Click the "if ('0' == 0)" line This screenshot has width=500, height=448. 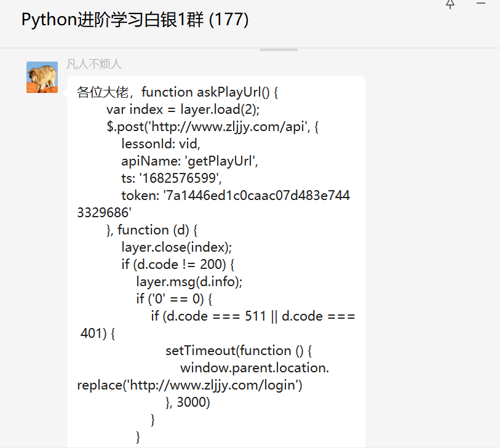click(174, 299)
